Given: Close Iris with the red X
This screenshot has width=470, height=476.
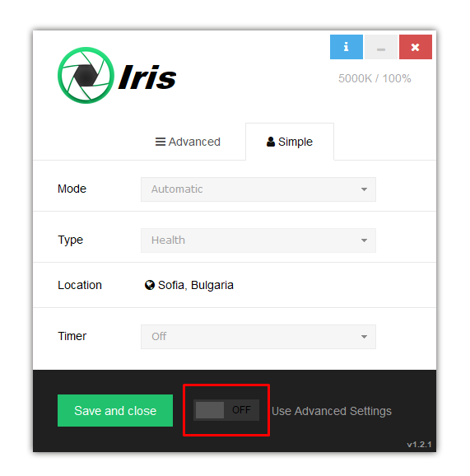Looking at the screenshot, I should tap(416, 47).
